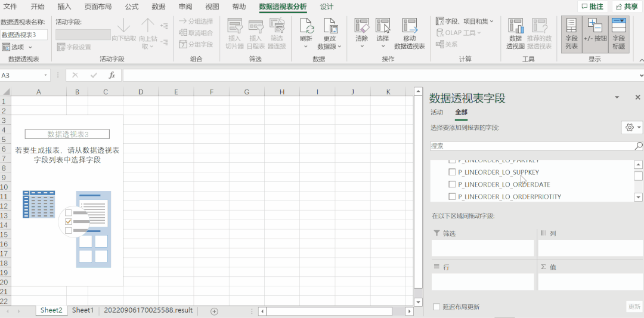
Task: Click in the pivot table name field
Action: pos(24,35)
